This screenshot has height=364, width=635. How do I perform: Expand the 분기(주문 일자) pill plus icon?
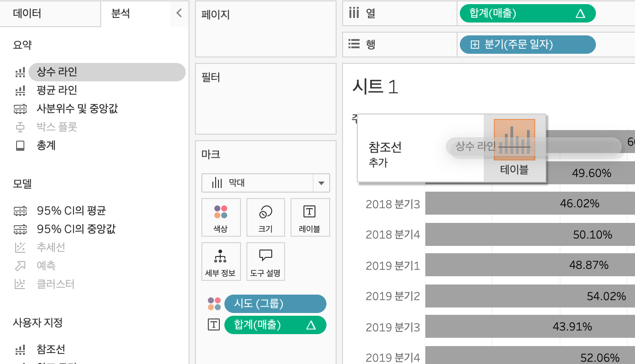475,45
